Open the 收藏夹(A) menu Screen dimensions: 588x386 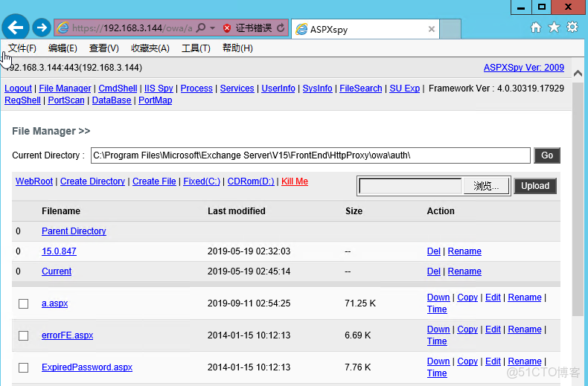pos(150,48)
